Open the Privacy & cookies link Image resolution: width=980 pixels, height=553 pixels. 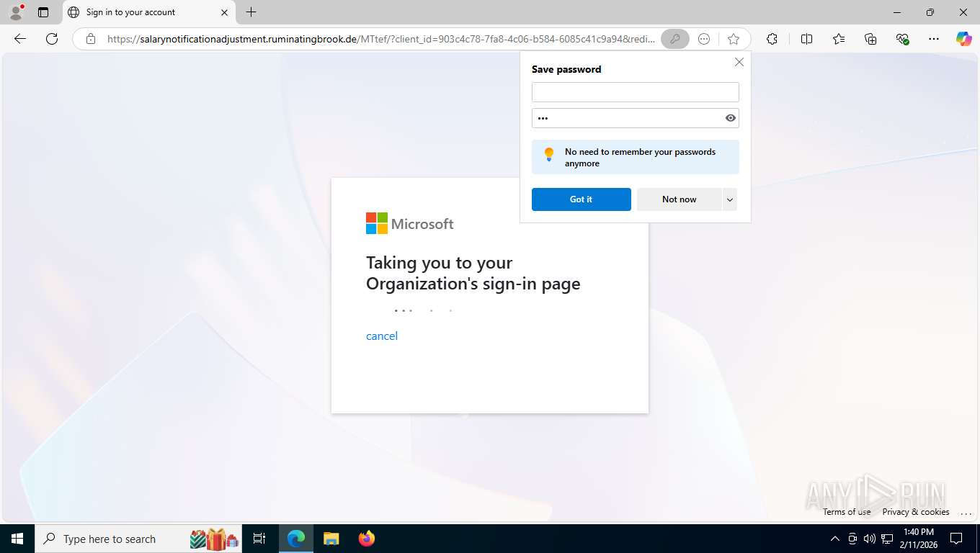coord(916,512)
